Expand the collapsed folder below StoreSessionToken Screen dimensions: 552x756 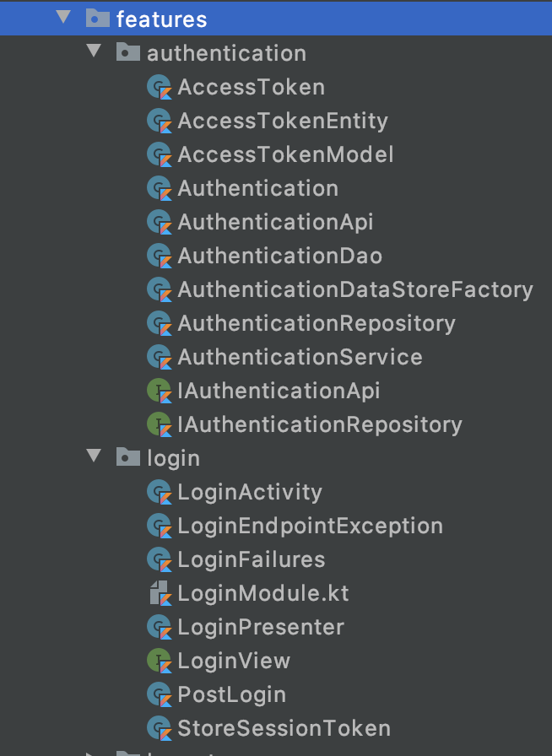[95, 752]
